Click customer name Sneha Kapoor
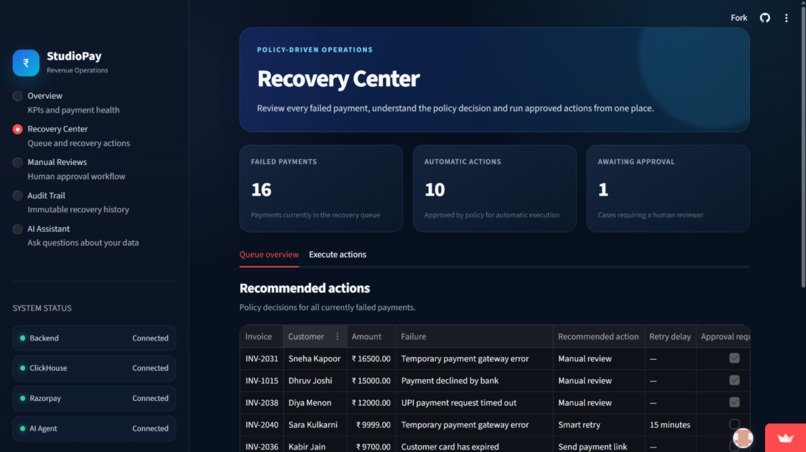 point(314,358)
